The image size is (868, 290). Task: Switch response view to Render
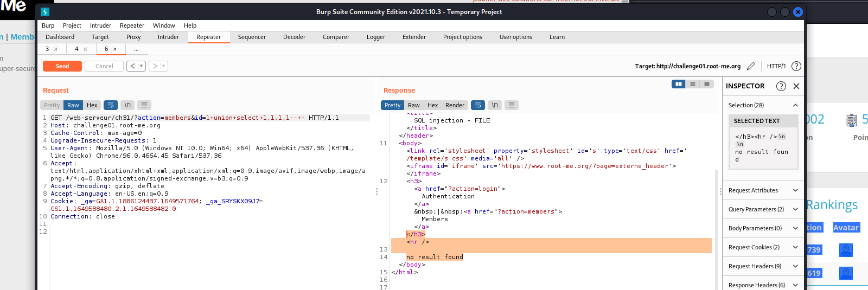pos(455,105)
